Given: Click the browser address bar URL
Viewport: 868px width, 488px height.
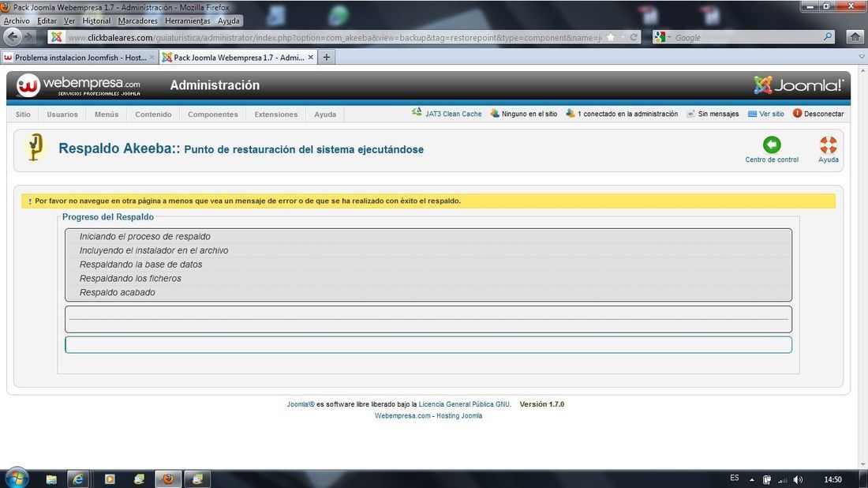Looking at the screenshot, I should tap(334, 38).
